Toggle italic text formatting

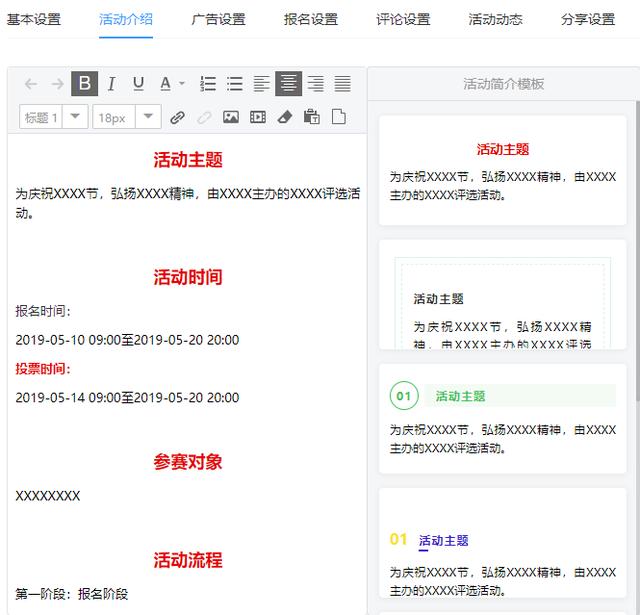(x=112, y=84)
